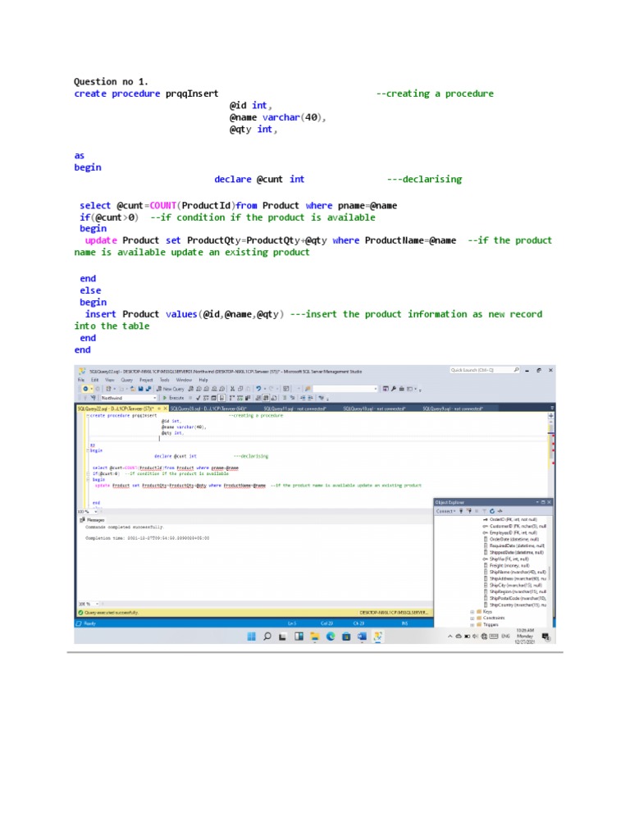Click the New Query button
630x840 pixels.
click(x=170, y=389)
